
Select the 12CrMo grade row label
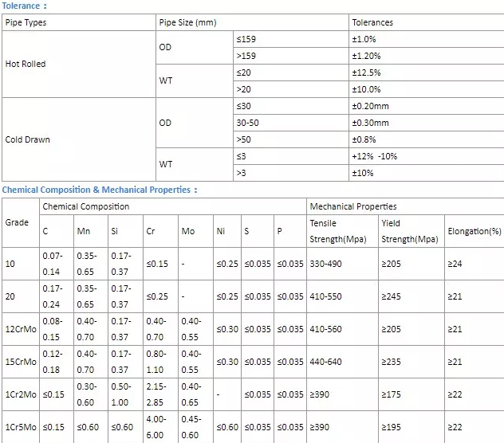[21, 329]
